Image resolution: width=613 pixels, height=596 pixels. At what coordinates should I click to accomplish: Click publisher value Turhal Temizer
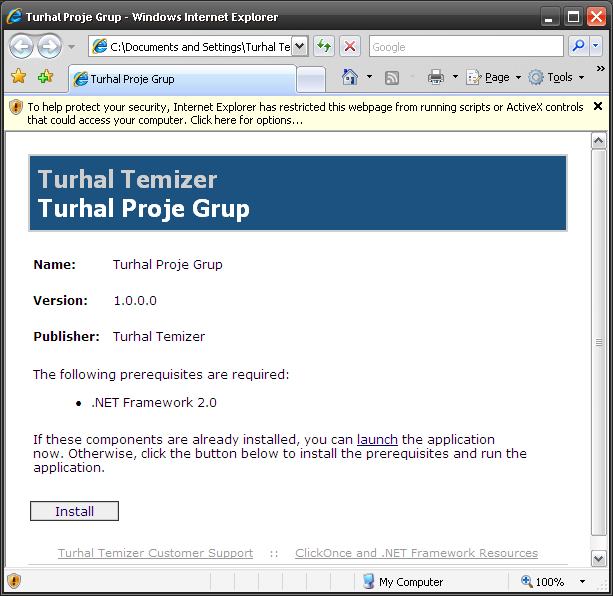(159, 336)
